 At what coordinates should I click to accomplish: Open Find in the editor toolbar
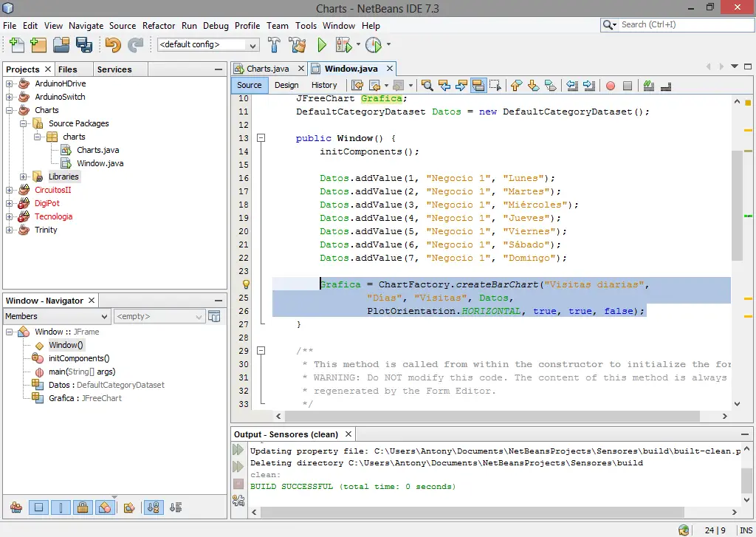[x=428, y=86]
